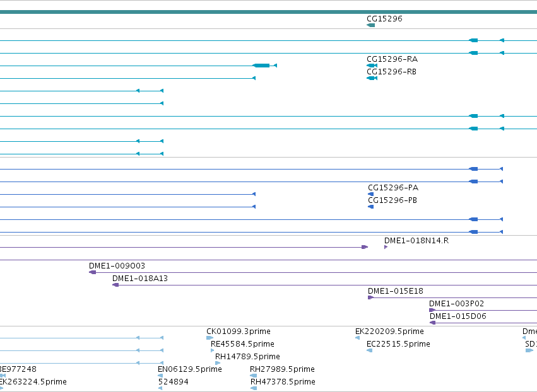
Task: Select the DME1-015D06 arrow end glyph
Action: (x=432, y=323)
